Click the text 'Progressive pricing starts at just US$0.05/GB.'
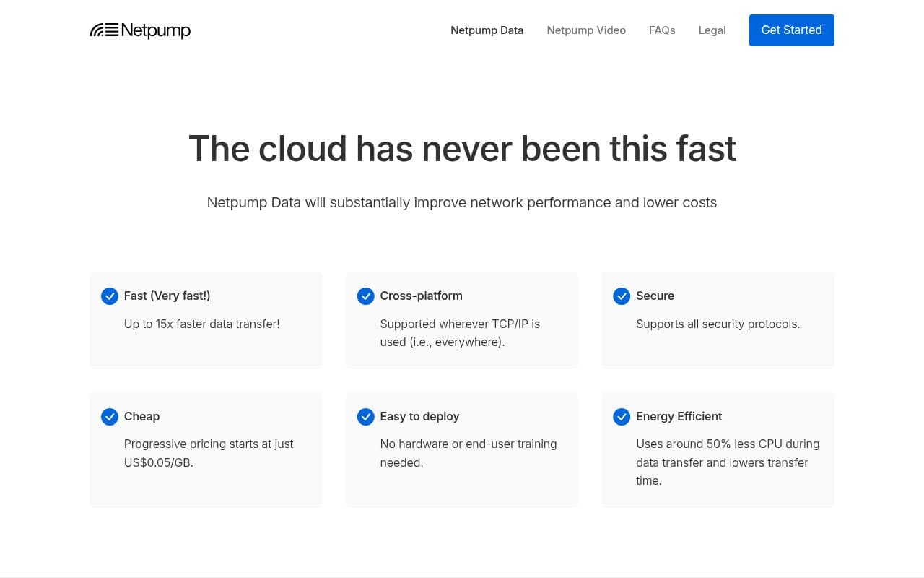The image size is (924, 578). point(209,453)
